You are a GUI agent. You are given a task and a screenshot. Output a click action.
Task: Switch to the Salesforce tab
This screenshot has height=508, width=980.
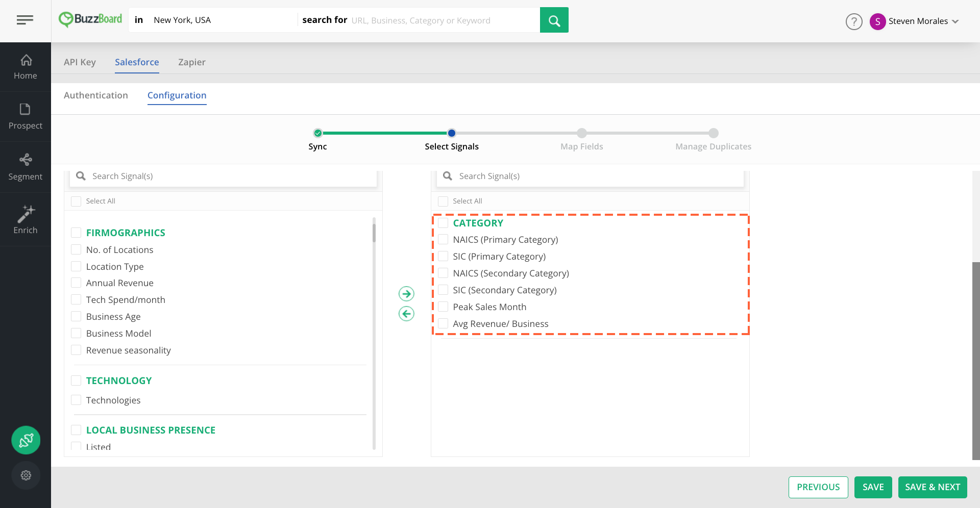pos(137,62)
